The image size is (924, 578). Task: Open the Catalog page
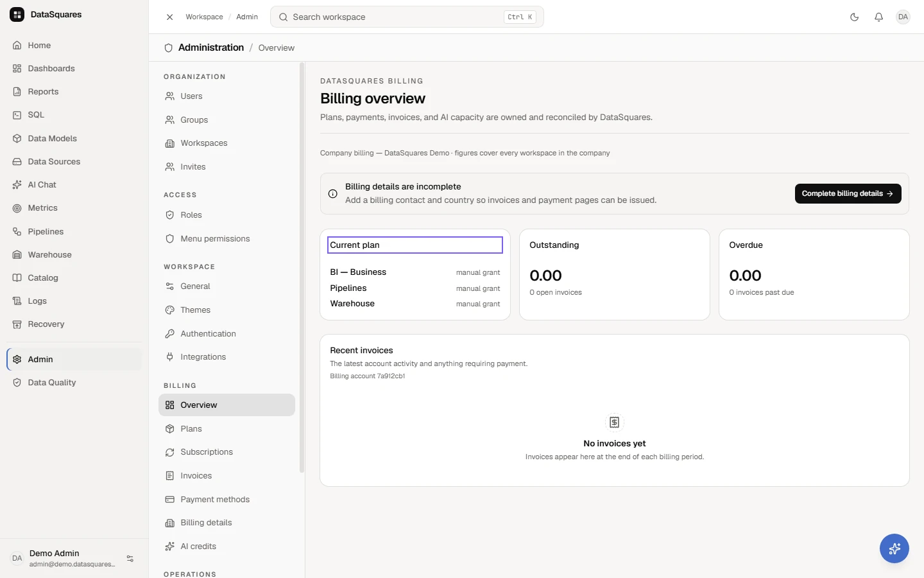(74, 278)
